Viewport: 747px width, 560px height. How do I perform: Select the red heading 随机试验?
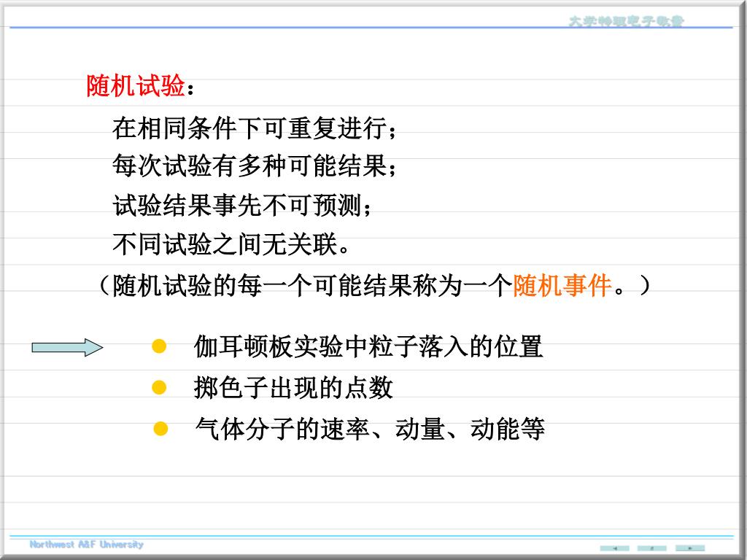136,86
